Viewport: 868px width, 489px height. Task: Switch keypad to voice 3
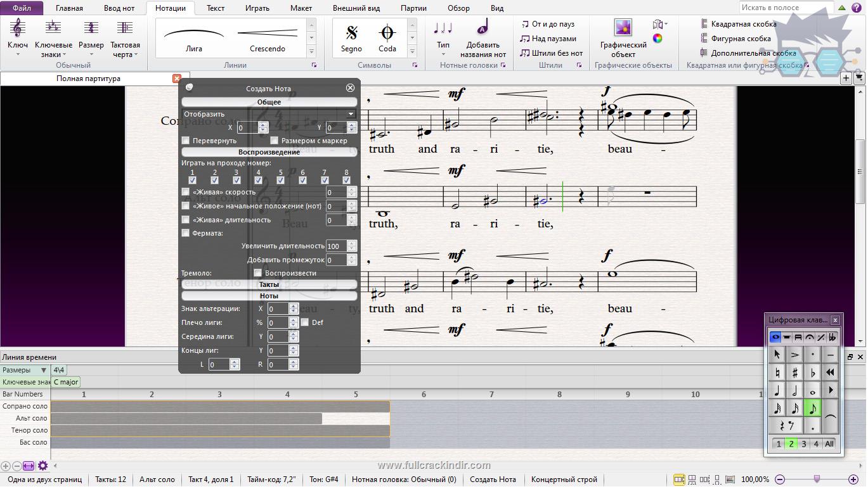point(803,444)
